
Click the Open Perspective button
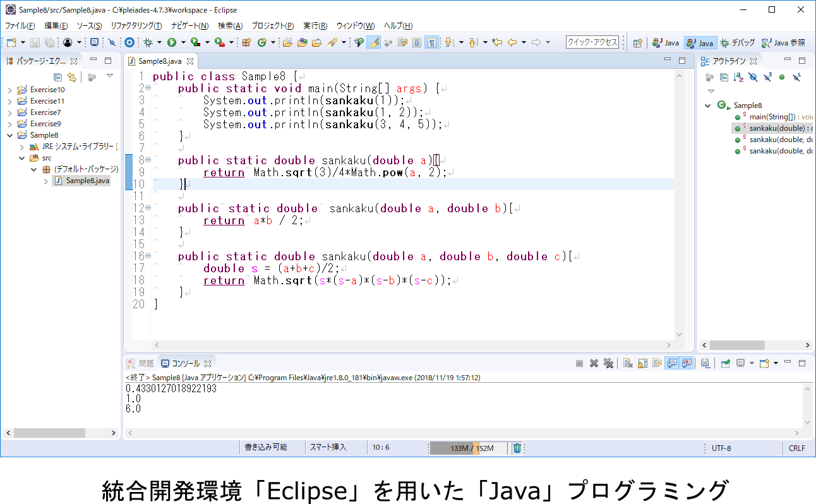[637, 42]
